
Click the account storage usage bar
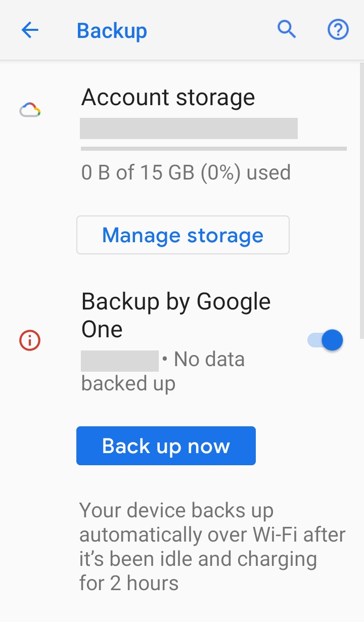[x=213, y=149]
